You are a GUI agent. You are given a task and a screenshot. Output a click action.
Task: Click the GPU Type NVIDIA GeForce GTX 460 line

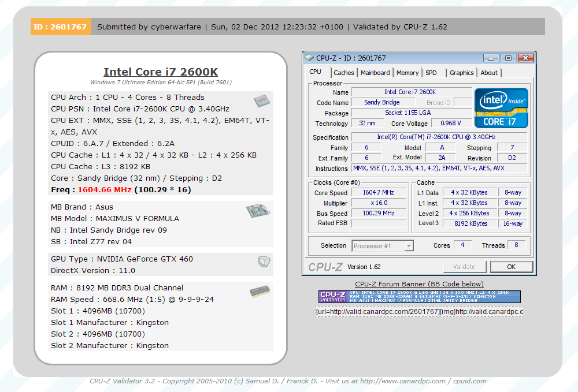[122, 259]
